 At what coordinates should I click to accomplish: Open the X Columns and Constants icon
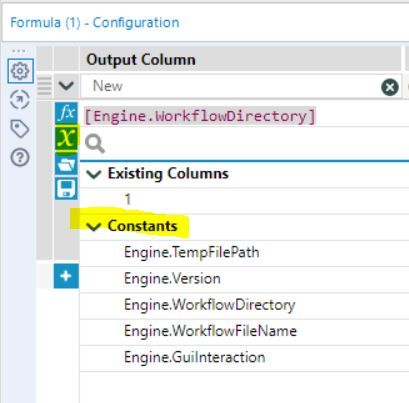pyautogui.click(x=66, y=138)
